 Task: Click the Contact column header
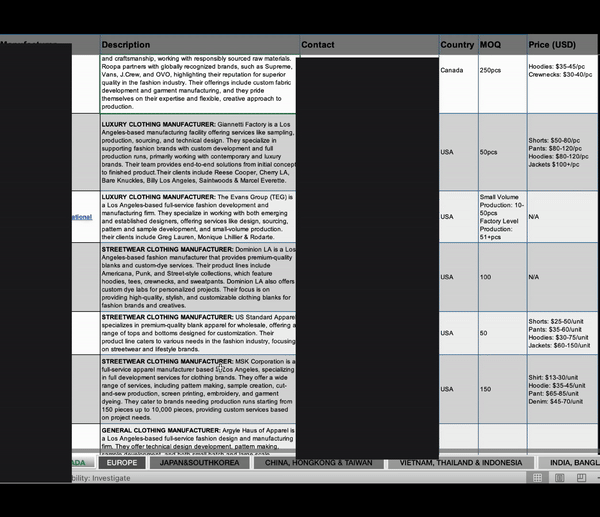point(368,45)
